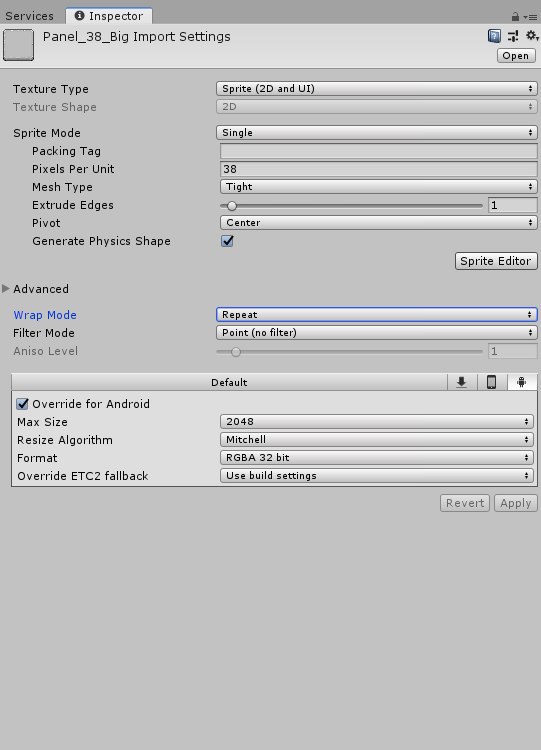Switch to the Services tab
541x750 pixels.
30,16
